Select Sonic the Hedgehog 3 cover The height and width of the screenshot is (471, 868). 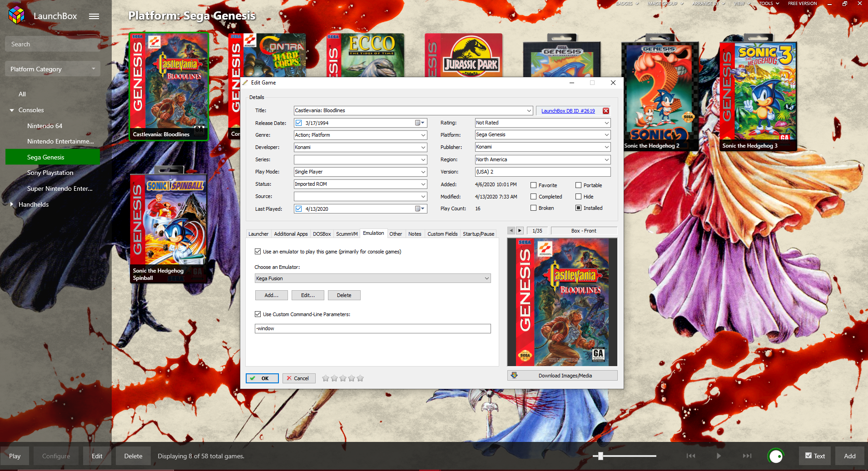pyautogui.click(x=758, y=96)
